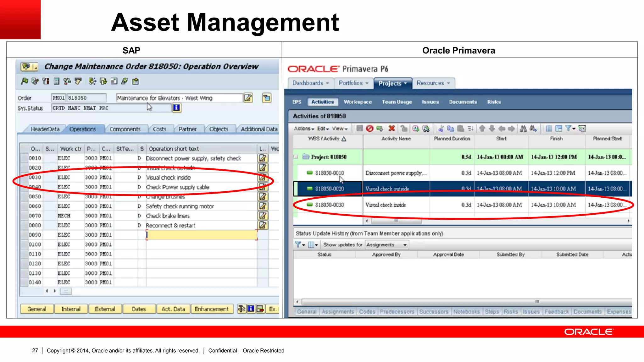Open long text for Reconnect & restart

[x=263, y=225]
